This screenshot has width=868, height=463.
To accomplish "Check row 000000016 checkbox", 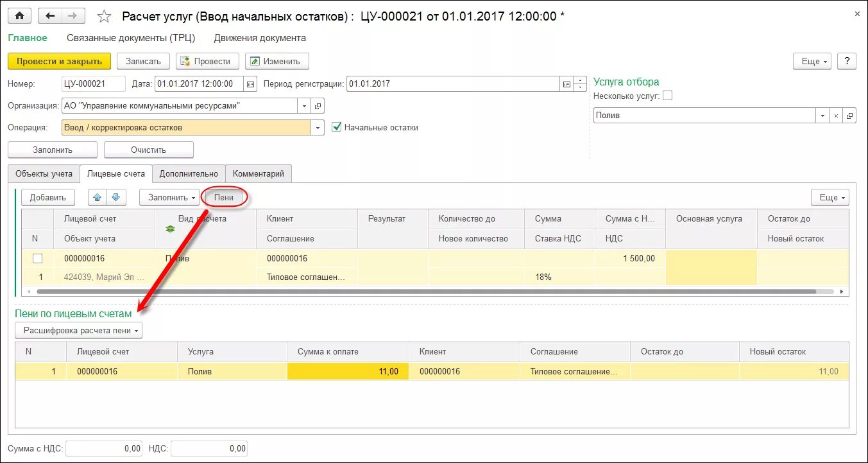I will (38, 258).
